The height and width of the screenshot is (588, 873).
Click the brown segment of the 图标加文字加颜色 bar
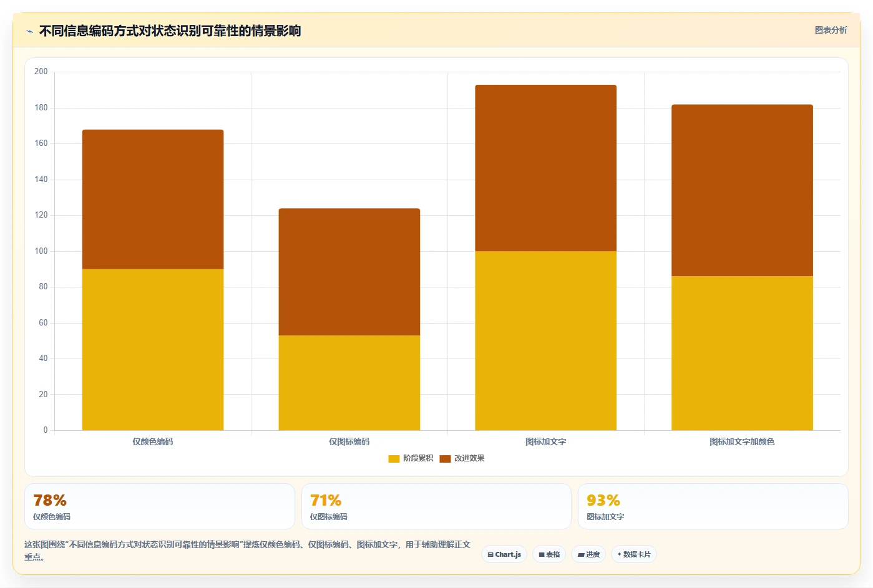[743, 190]
